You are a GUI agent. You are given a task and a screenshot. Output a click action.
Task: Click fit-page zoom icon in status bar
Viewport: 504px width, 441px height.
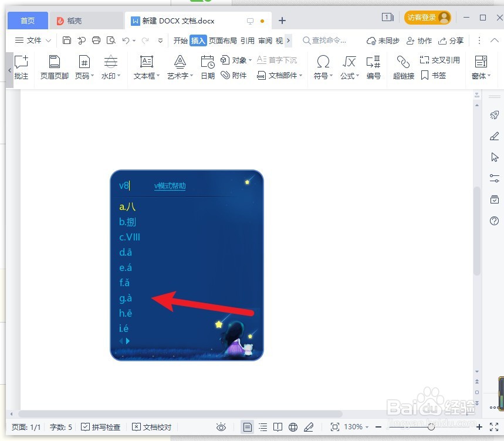click(334, 427)
